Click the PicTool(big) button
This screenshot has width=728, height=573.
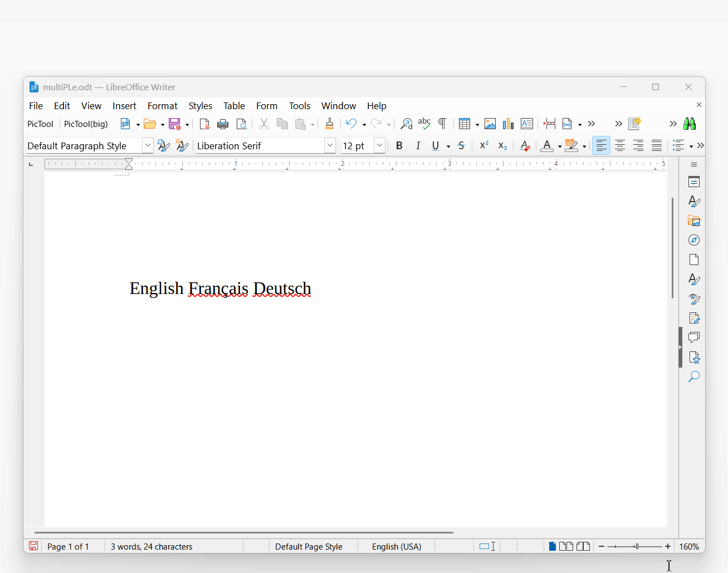pyautogui.click(x=86, y=124)
